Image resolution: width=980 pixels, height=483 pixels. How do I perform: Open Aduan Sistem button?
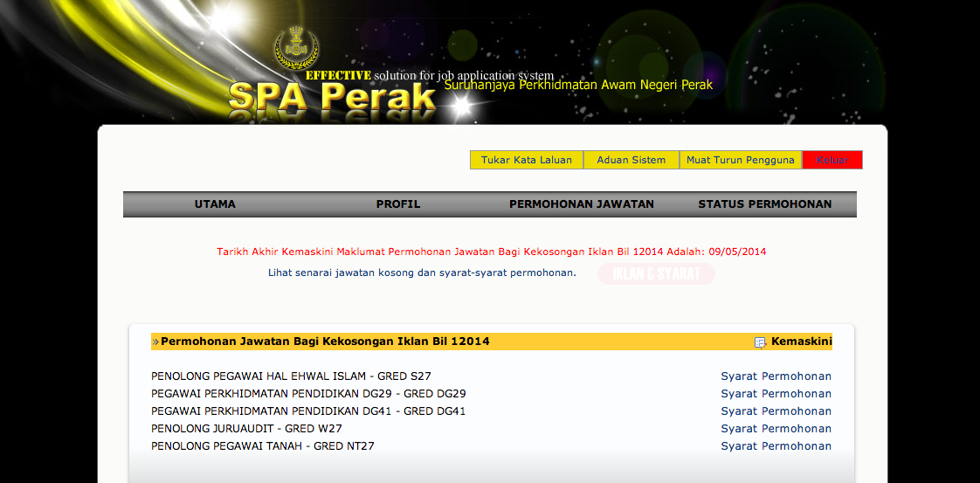pos(631,160)
